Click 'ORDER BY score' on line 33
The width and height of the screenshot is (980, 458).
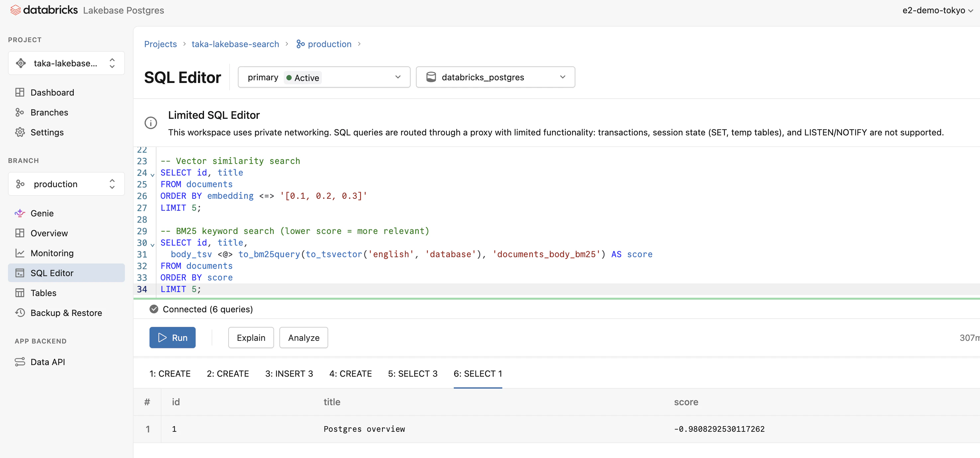196,277
